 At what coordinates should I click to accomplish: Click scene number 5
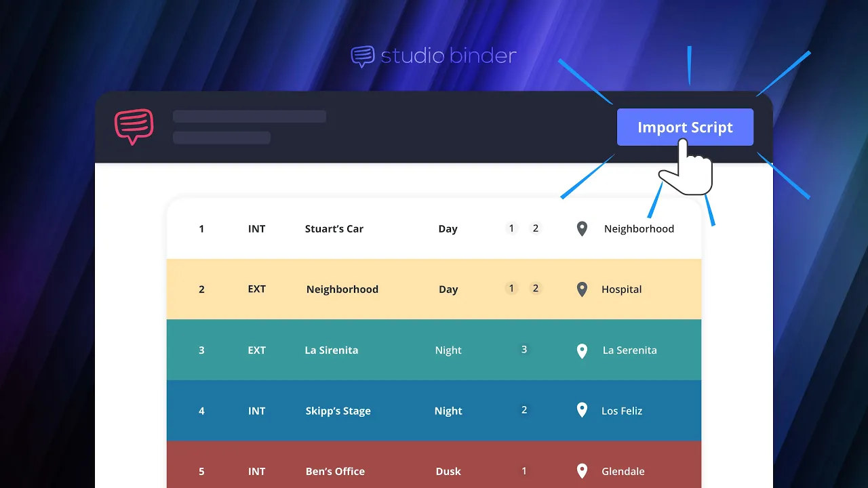(201, 471)
